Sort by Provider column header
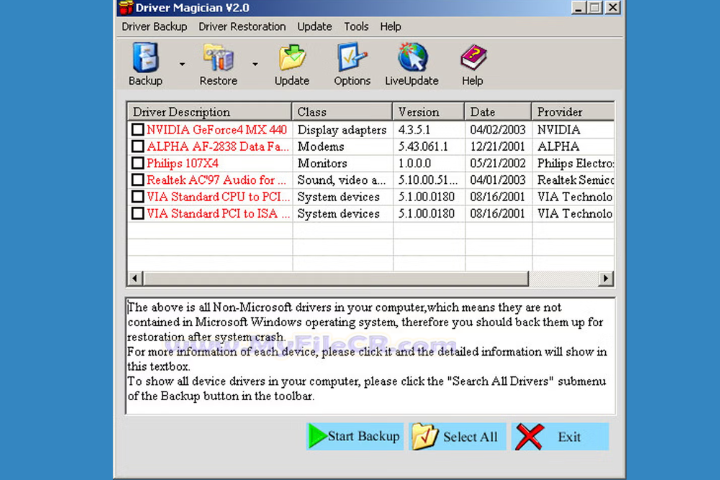This screenshot has height=480, width=720. 573,112
